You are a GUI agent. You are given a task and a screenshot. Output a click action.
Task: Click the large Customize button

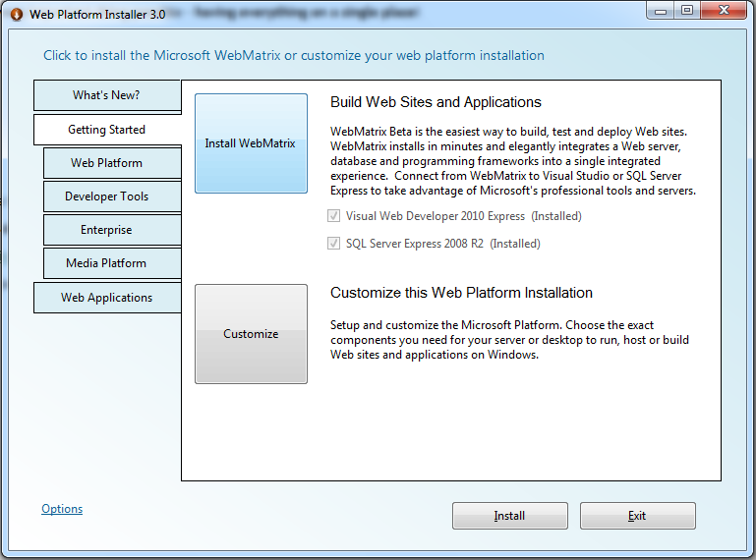251,334
